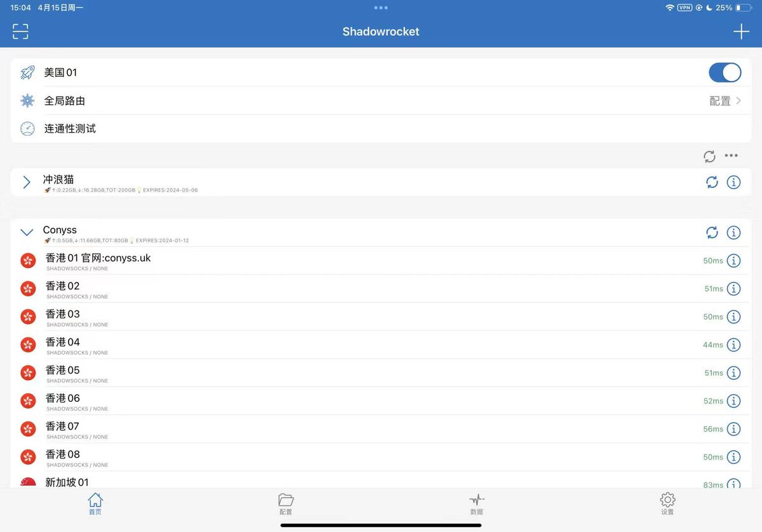Viewport: 762px width, 532px height.
Task: Open info for 香港 02 server
Action: click(733, 289)
